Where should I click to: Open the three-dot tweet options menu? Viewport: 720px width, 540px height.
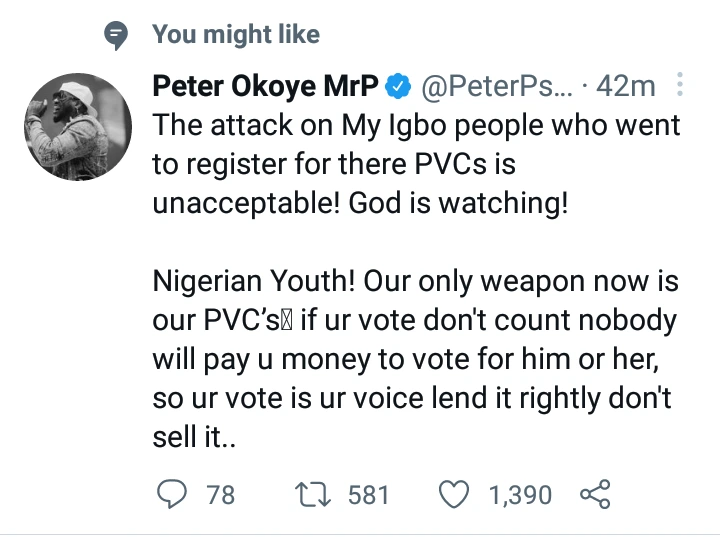(x=680, y=86)
